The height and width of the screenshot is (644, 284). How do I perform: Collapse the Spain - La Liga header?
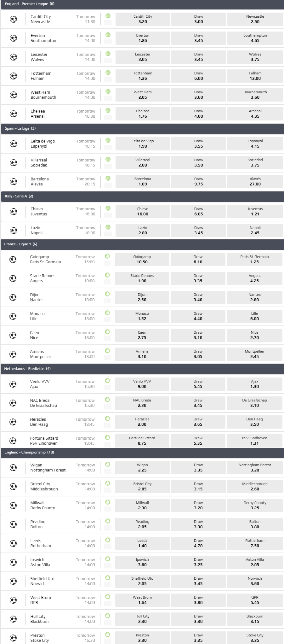coord(142,128)
